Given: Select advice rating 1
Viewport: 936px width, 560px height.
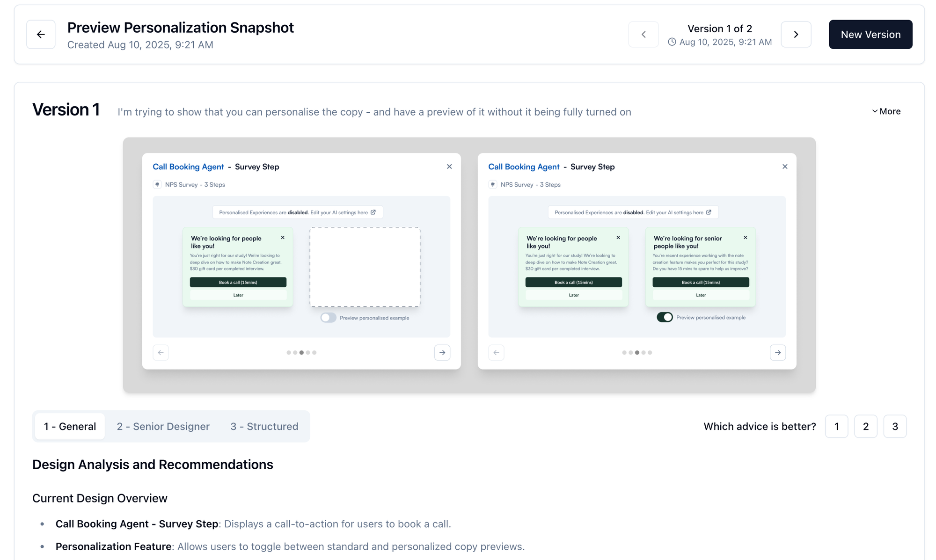Looking at the screenshot, I should click(836, 426).
